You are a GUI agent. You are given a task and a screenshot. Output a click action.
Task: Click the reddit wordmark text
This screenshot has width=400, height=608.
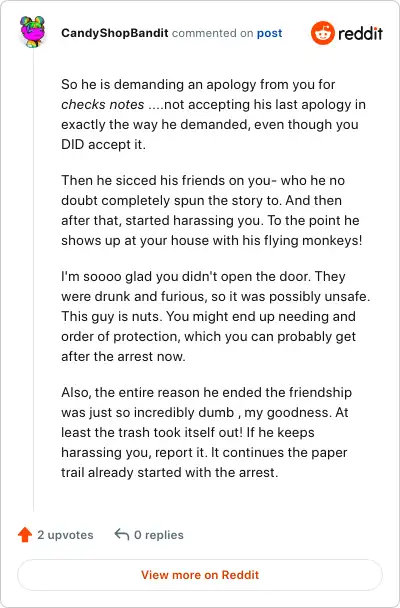click(x=360, y=34)
